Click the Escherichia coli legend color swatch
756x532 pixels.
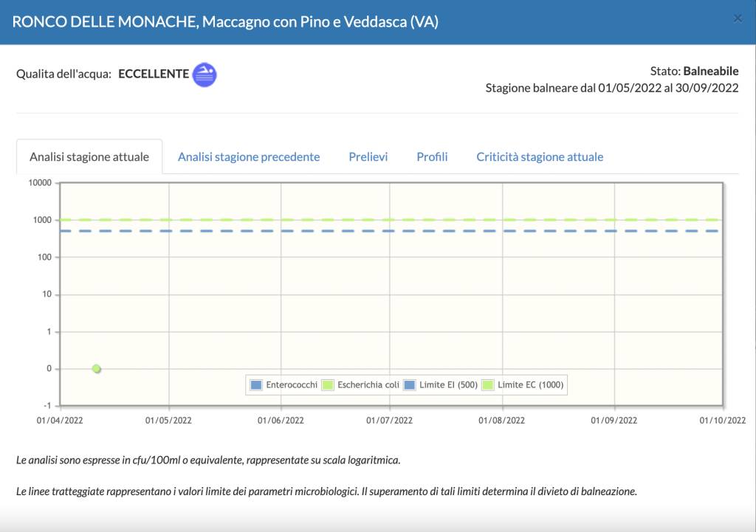(328, 385)
